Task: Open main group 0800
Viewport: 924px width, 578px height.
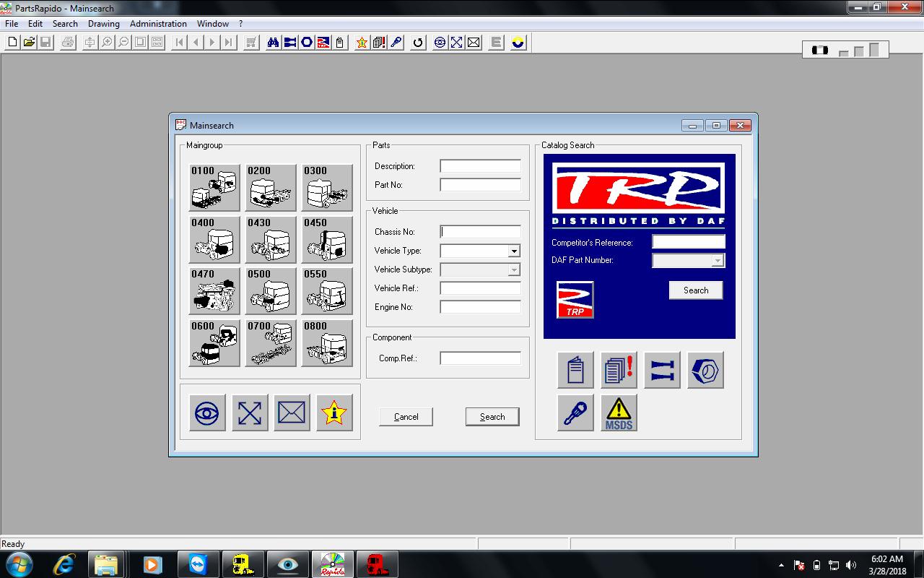Action: [x=327, y=343]
